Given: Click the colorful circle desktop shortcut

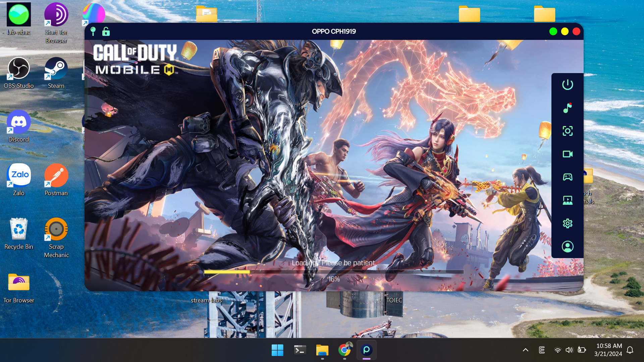Looking at the screenshot, I should tap(94, 14).
